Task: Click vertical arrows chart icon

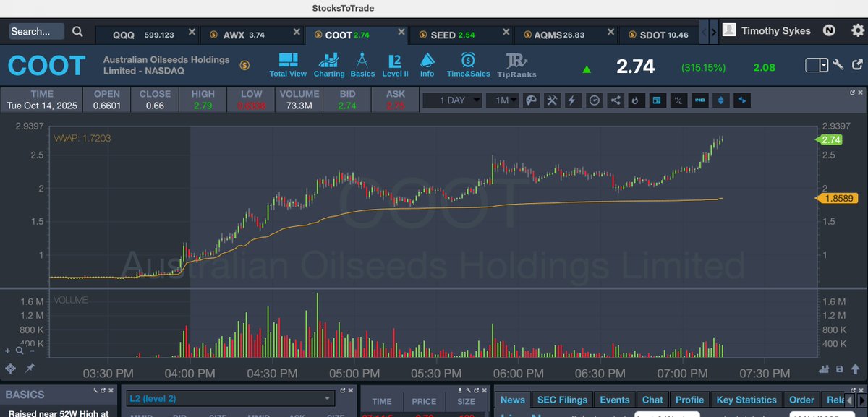Action: click(720, 100)
